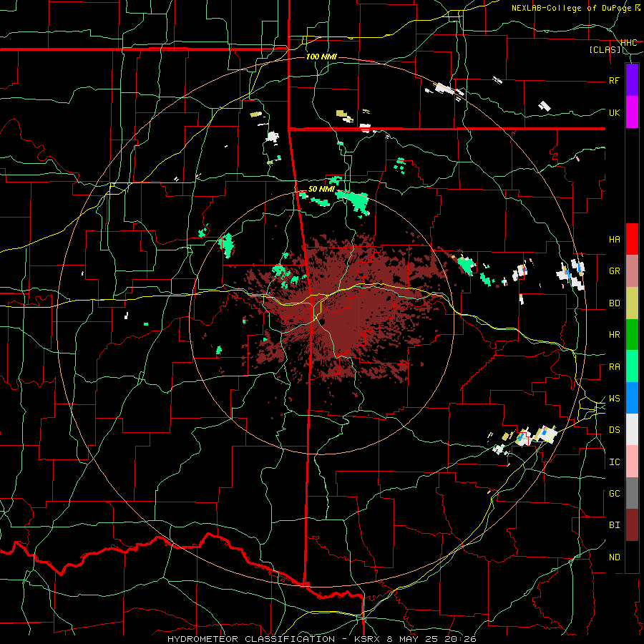
Task: Select the blue WS legend swatch
Action: (x=632, y=398)
